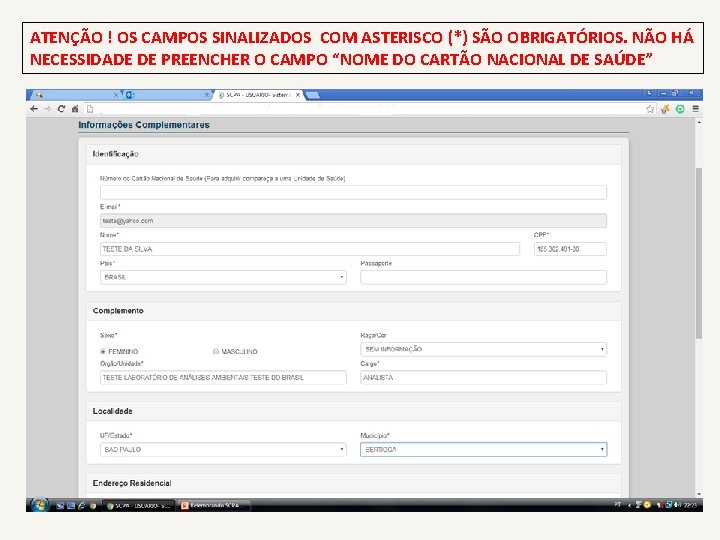Click the Nome field with TESTE DA SILVA
This screenshot has width=720, height=540.
pos(310,249)
